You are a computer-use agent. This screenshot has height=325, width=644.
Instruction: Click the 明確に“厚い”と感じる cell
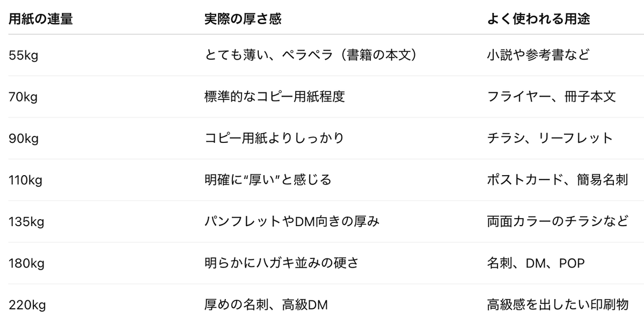(268, 180)
